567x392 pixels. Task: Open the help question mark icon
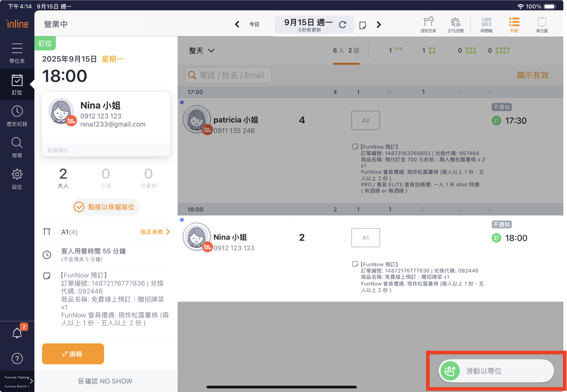[17, 359]
